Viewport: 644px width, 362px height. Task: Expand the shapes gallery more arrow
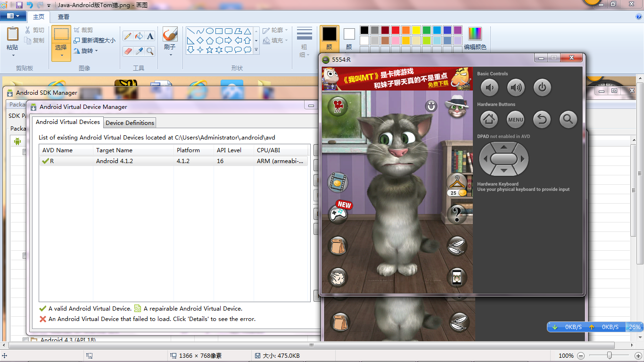(x=256, y=49)
